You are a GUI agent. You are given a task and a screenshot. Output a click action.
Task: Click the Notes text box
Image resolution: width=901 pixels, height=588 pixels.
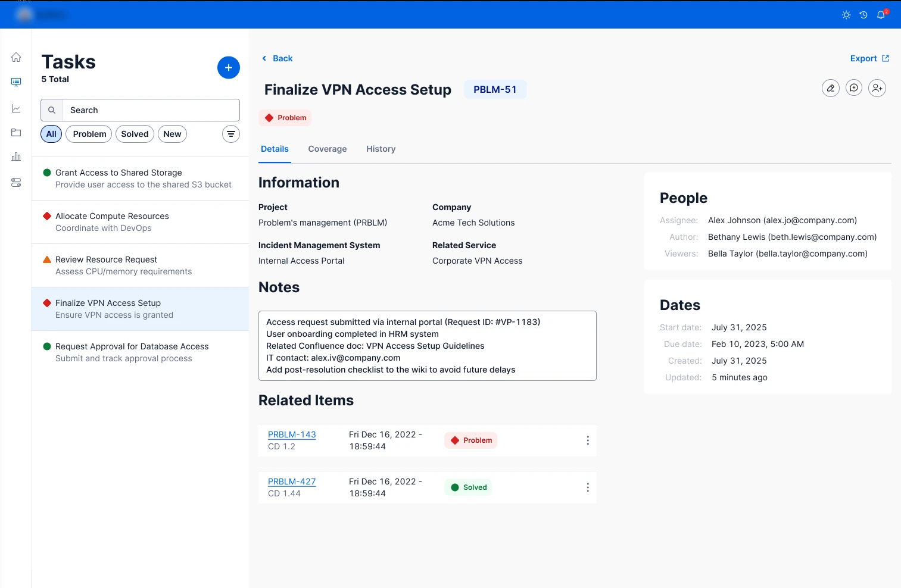click(428, 346)
